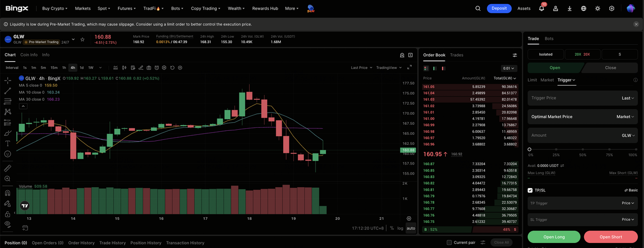The height and width of the screenshot is (248, 644).
Task: Select the chart ruler measure tool
Action: click(8, 169)
